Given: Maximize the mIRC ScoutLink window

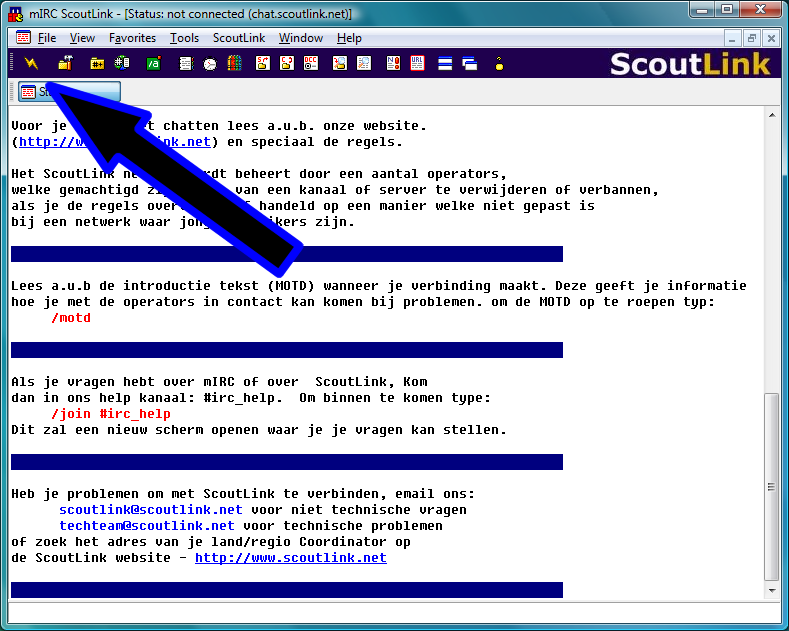Looking at the screenshot, I should point(727,10).
